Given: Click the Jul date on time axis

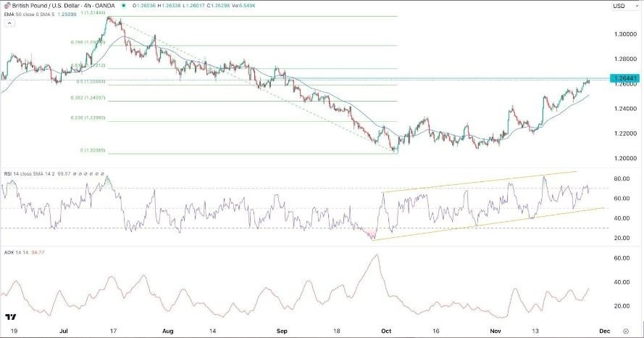Looking at the screenshot, I should coord(64,331).
